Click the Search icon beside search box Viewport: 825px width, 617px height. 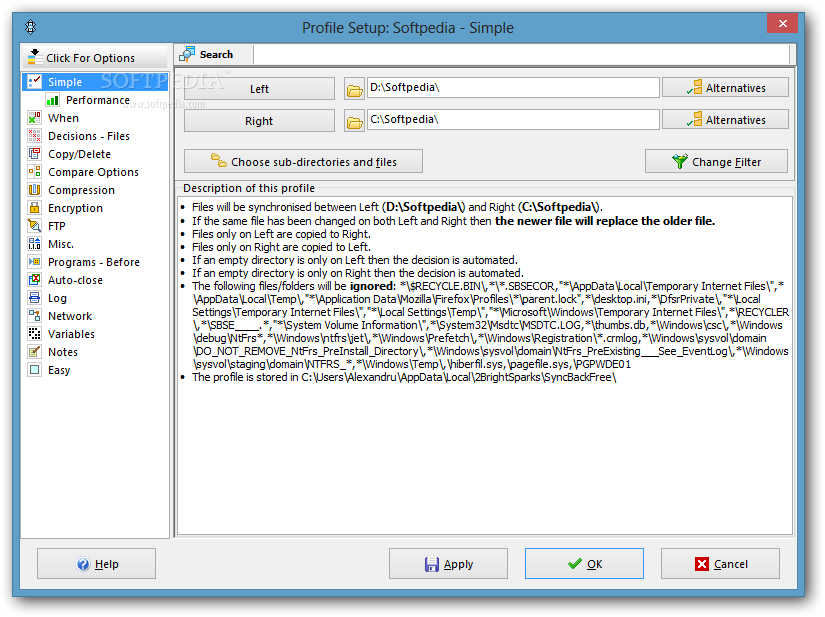[x=187, y=54]
